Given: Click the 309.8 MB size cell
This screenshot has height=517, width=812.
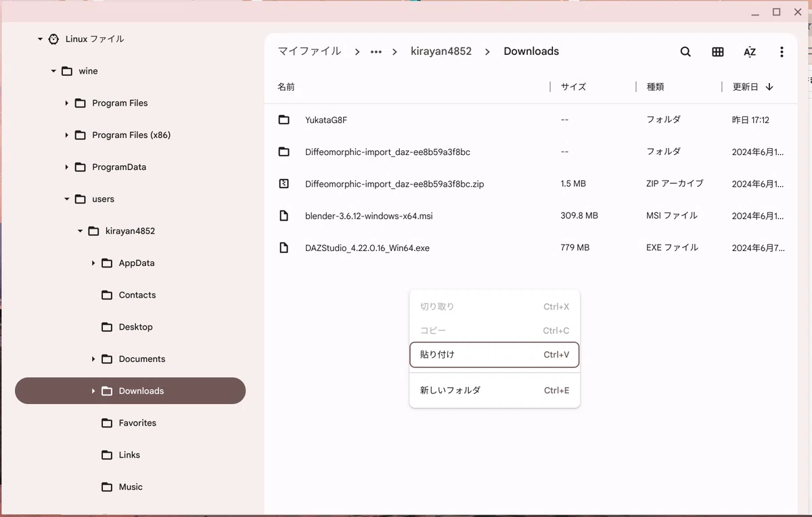Looking at the screenshot, I should pyautogui.click(x=579, y=216).
